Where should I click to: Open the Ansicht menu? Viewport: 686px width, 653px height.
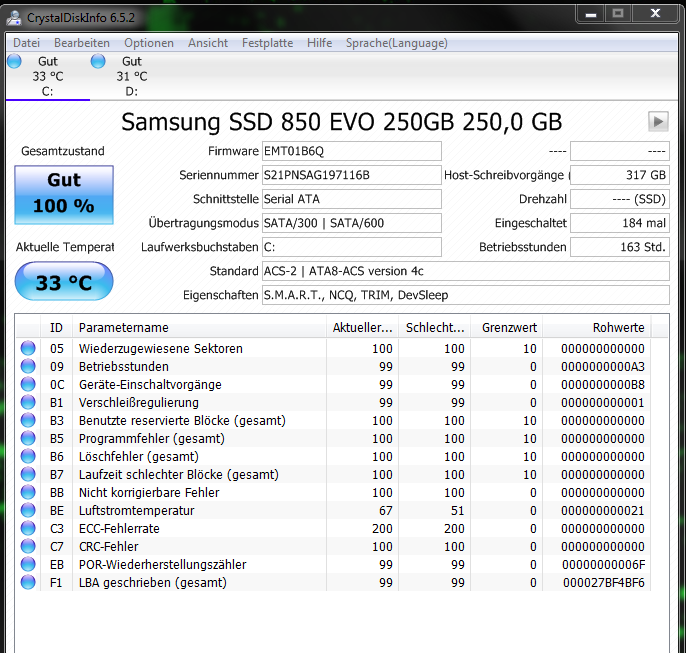coord(208,43)
